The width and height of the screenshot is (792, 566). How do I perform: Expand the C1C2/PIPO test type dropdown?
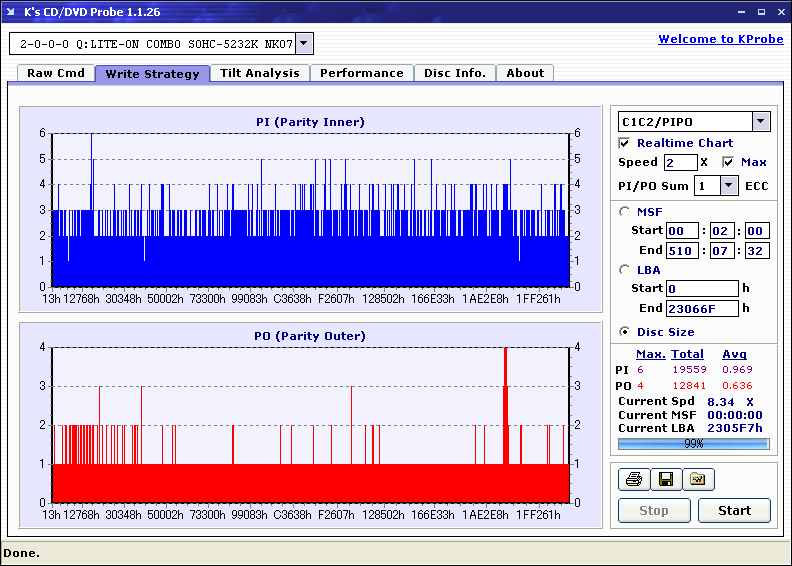pyautogui.click(x=760, y=121)
